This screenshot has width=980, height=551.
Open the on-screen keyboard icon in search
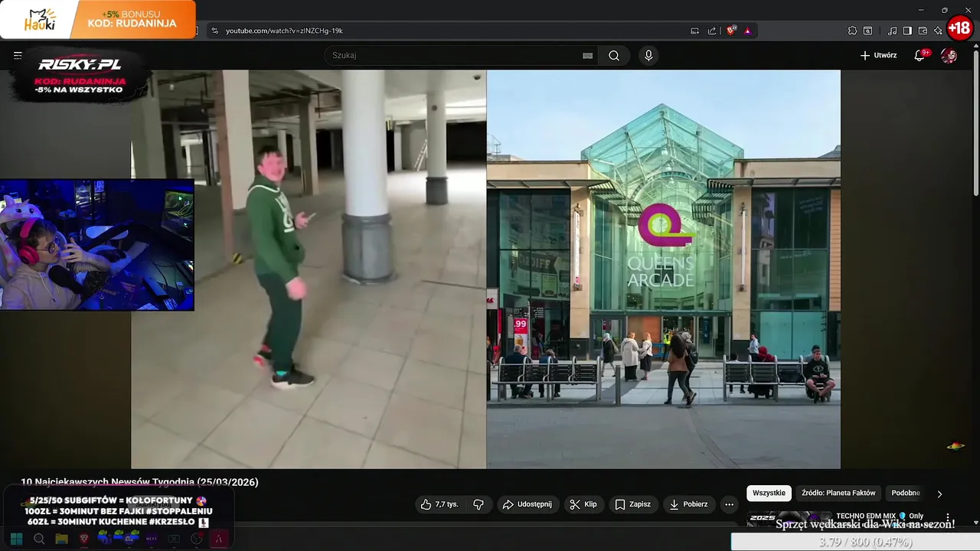(587, 56)
